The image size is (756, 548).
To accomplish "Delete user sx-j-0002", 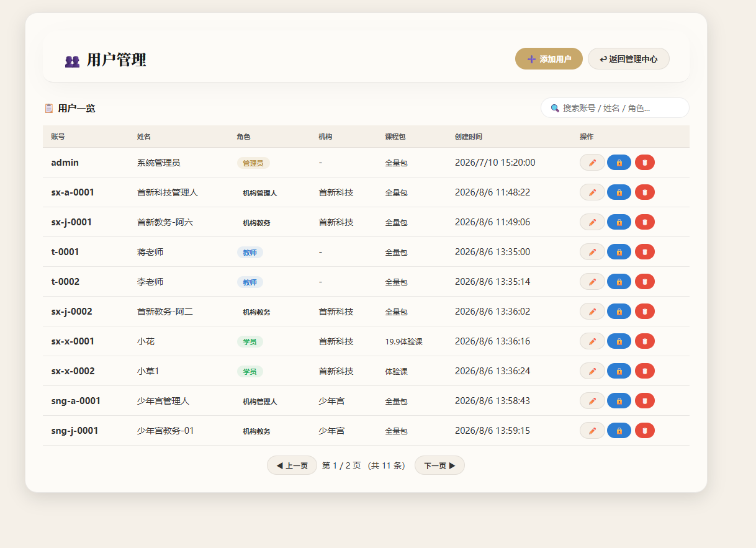I will pos(645,312).
